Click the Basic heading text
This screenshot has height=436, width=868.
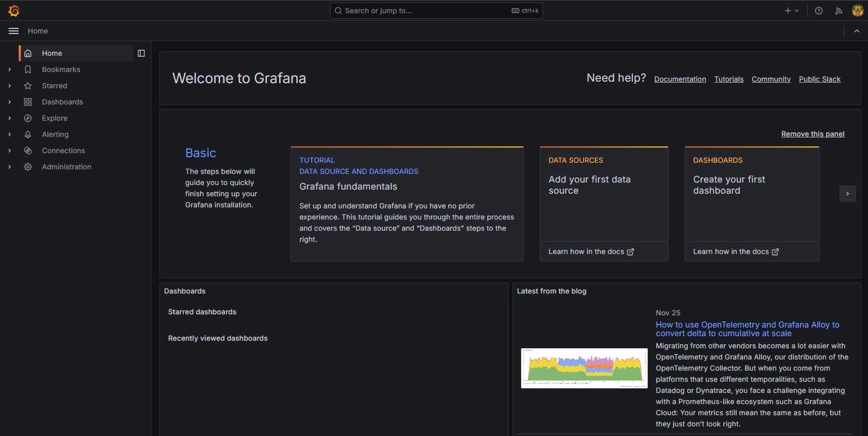pyautogui.click(x=201, y=153)
